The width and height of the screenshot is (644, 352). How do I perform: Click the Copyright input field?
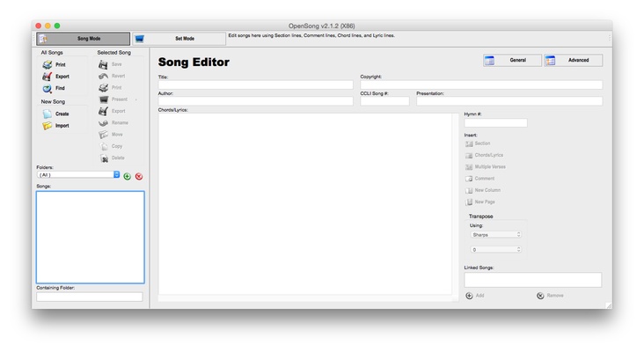coord(481,85)
